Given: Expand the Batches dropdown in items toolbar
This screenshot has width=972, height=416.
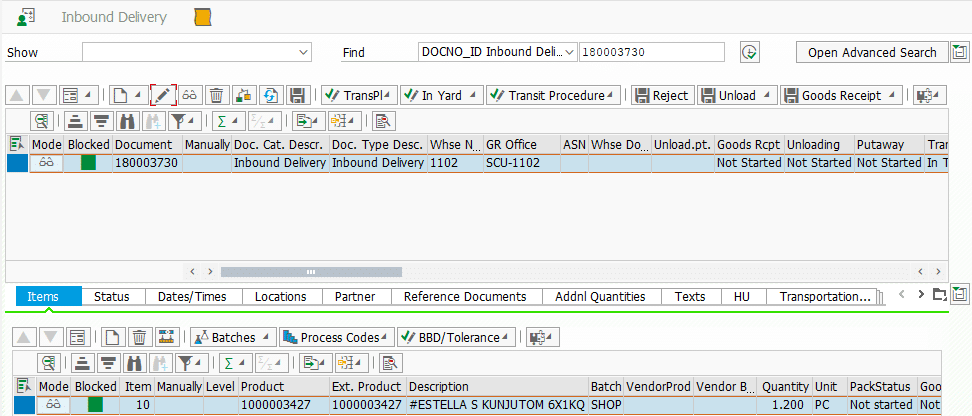Looking at the screenshot, I should pyautogui.click(x=264, y=338).
